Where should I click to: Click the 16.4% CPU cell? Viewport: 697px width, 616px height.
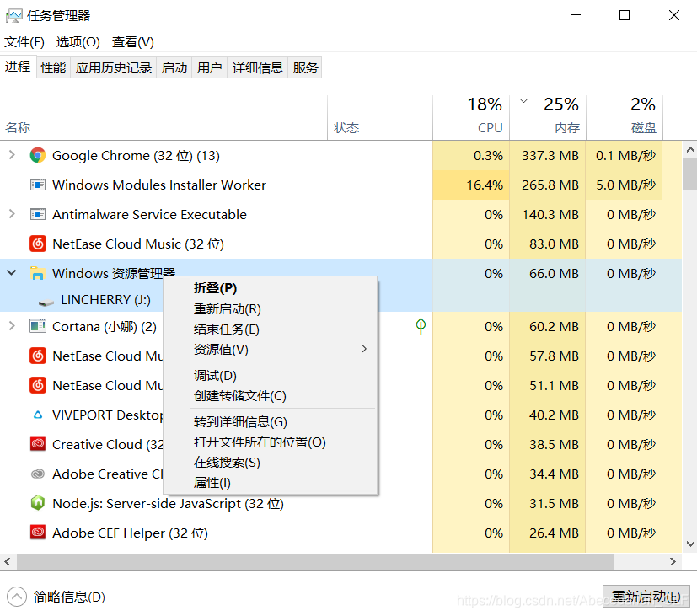471,185
